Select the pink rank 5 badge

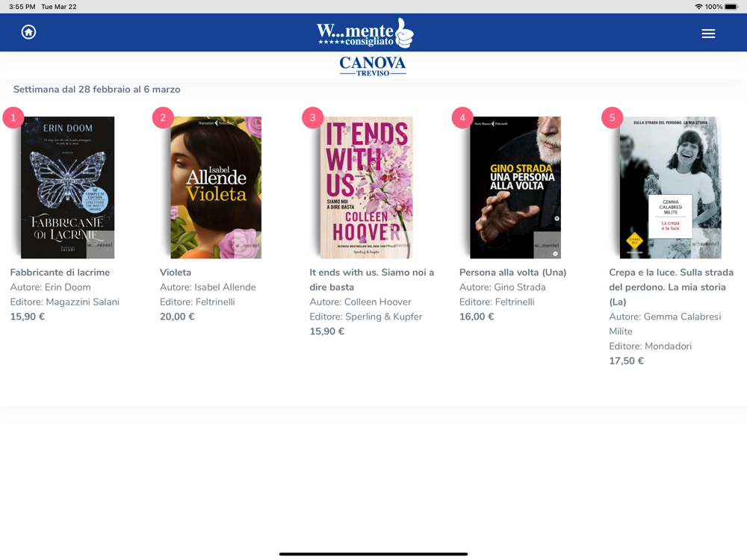point(613,118)
